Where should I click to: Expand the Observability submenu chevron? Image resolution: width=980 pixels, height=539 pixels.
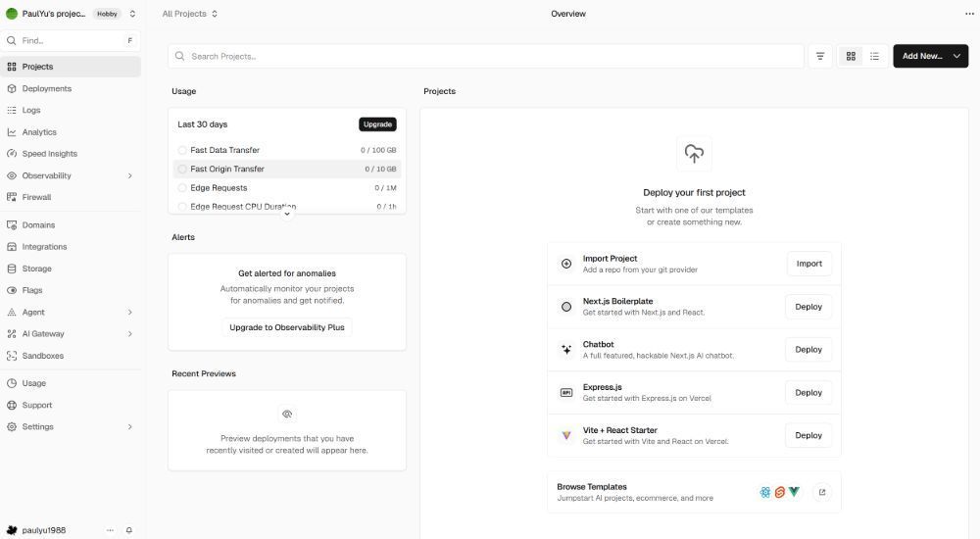130,175
